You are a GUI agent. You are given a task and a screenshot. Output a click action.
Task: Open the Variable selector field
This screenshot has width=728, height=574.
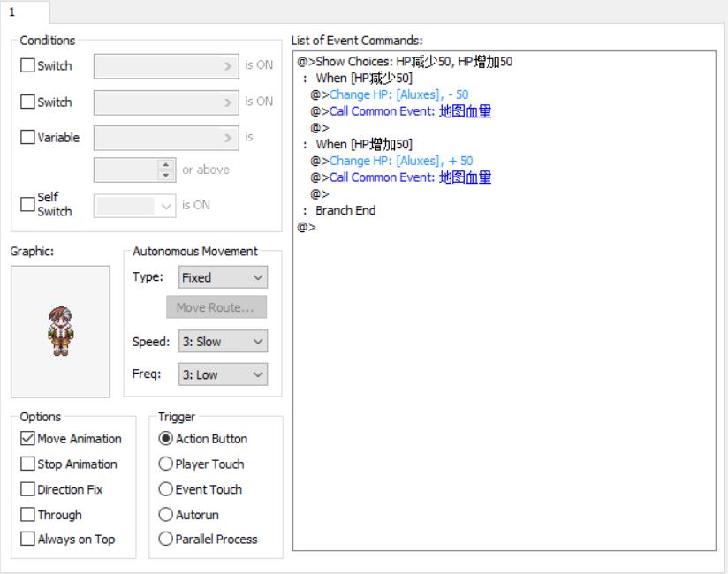tap(166, 138)
